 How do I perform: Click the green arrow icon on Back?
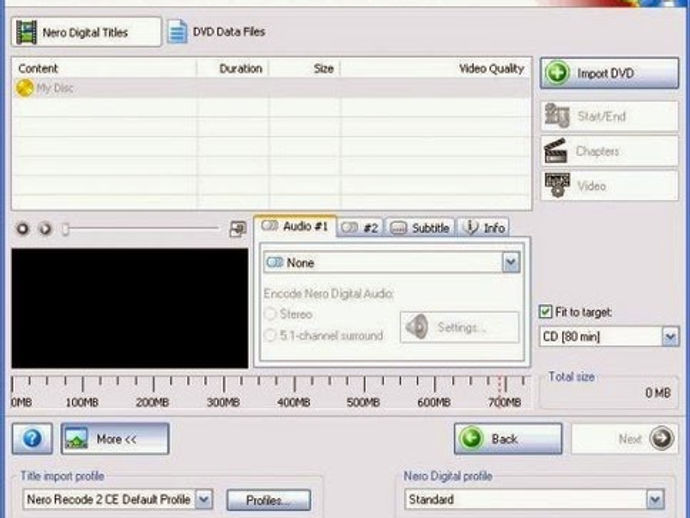471,438
